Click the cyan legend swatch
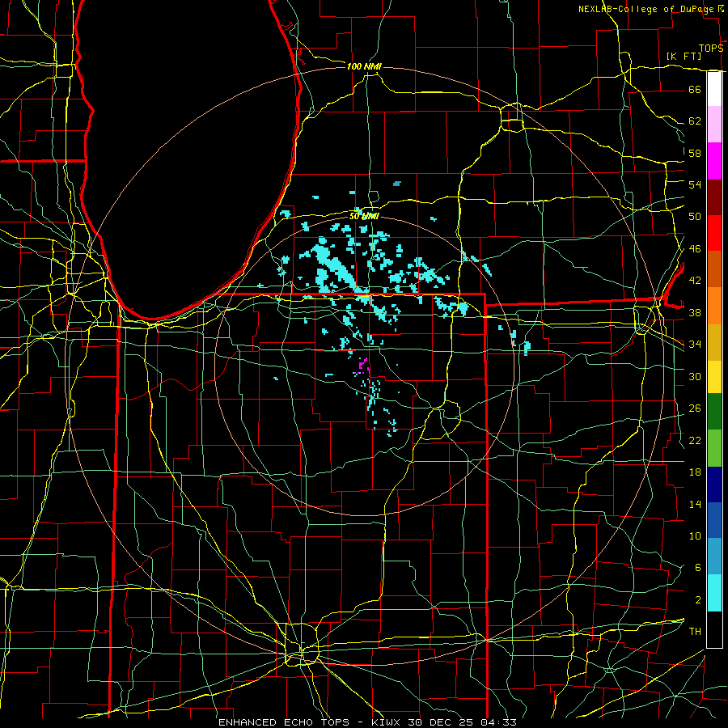This screenshot has width=728, height=728. pos(714,593)
